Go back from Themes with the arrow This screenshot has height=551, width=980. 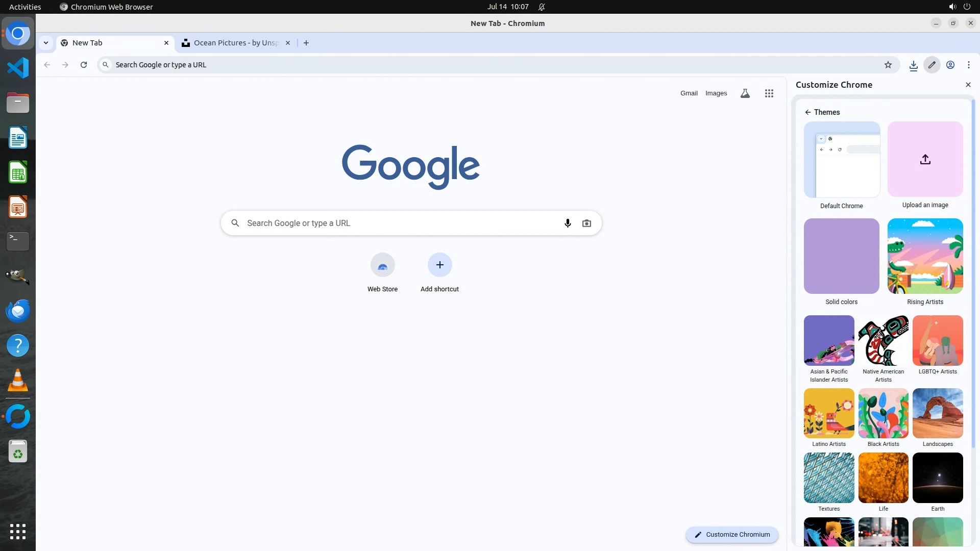tap(807, 112)
